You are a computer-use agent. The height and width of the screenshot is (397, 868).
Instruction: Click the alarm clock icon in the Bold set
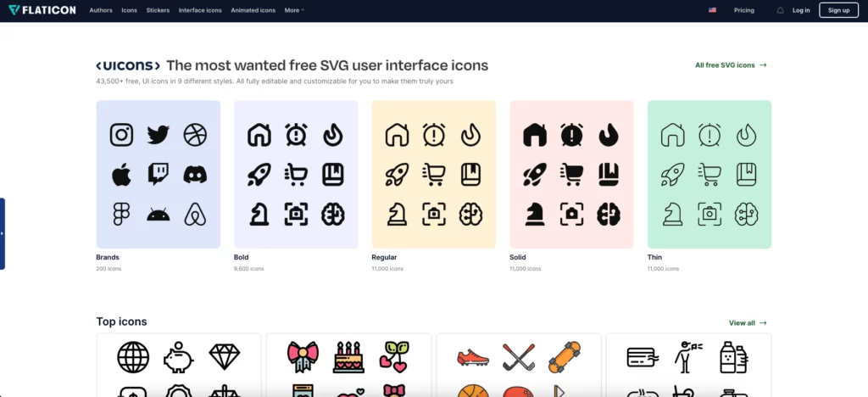[296, 135]
